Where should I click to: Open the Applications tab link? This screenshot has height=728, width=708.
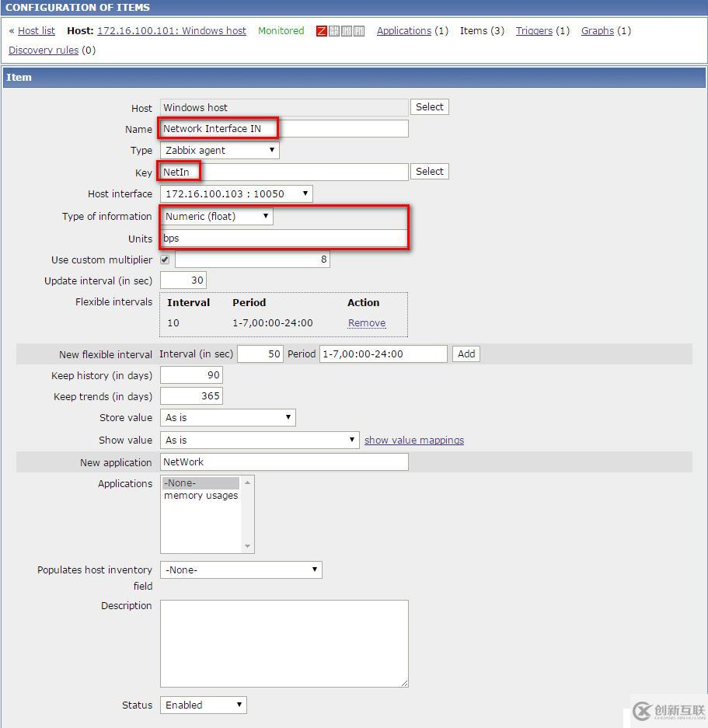404,30
